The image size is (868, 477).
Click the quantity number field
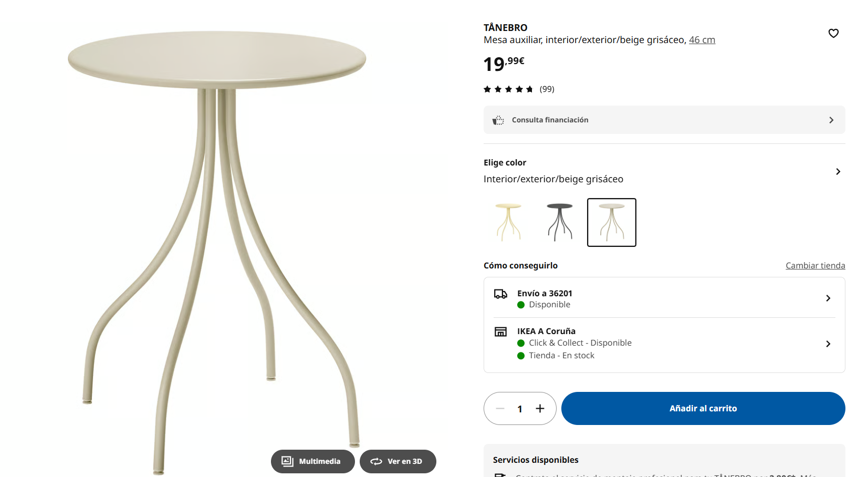[x=520, y=409]
